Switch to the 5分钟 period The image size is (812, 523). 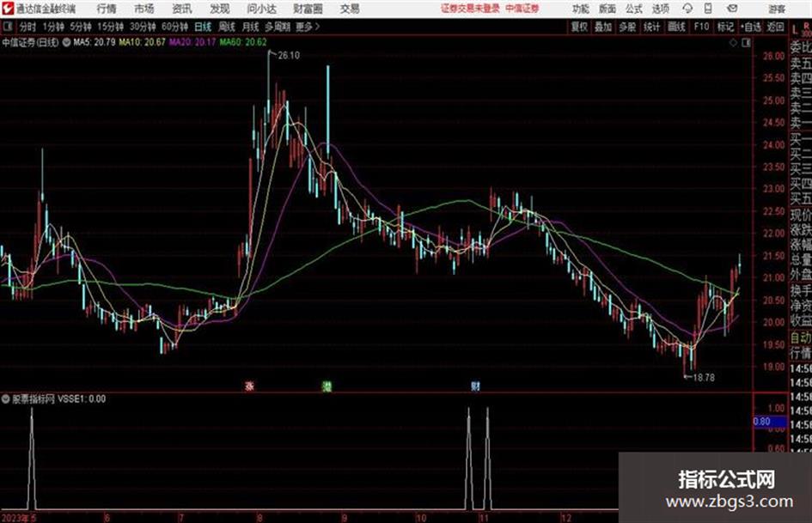(x=80, y=27)
